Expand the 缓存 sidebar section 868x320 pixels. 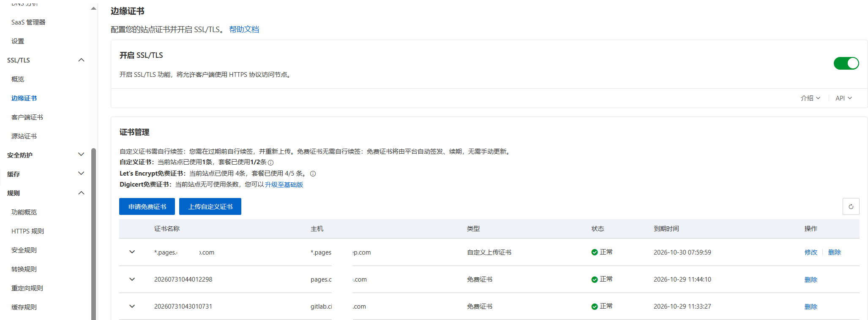pyautogui.click(x=82, y=174)
